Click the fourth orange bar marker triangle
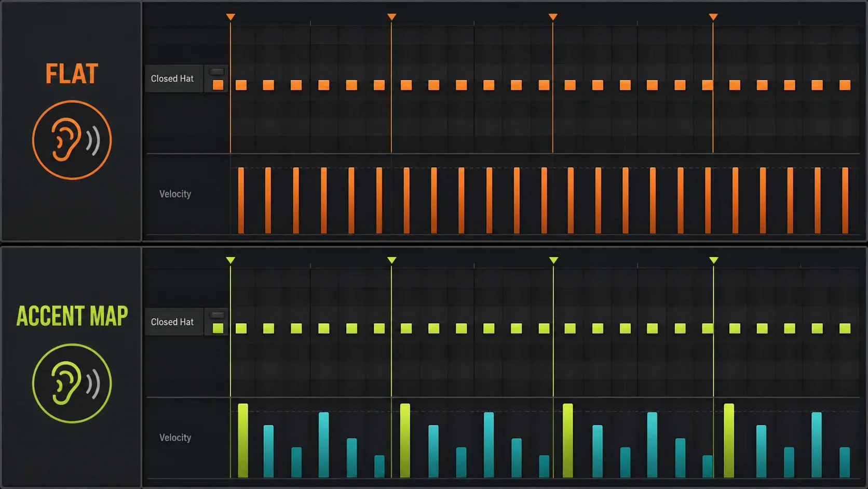The width and height of the screenshot is (868, 489). [713, 17]
